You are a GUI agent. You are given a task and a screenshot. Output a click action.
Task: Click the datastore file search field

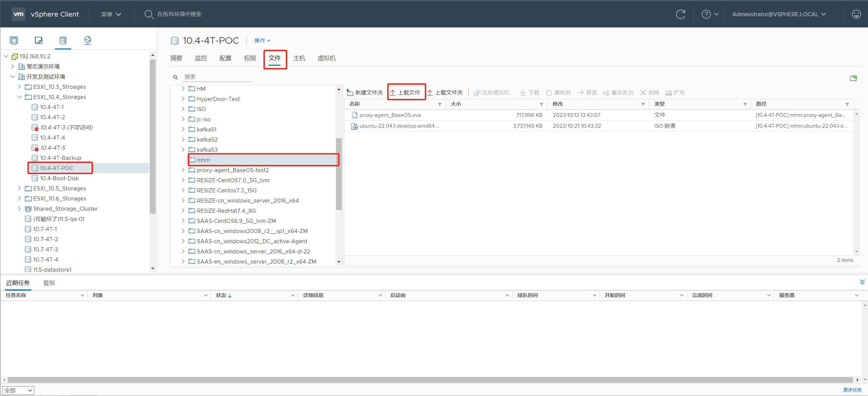point(217,77)
